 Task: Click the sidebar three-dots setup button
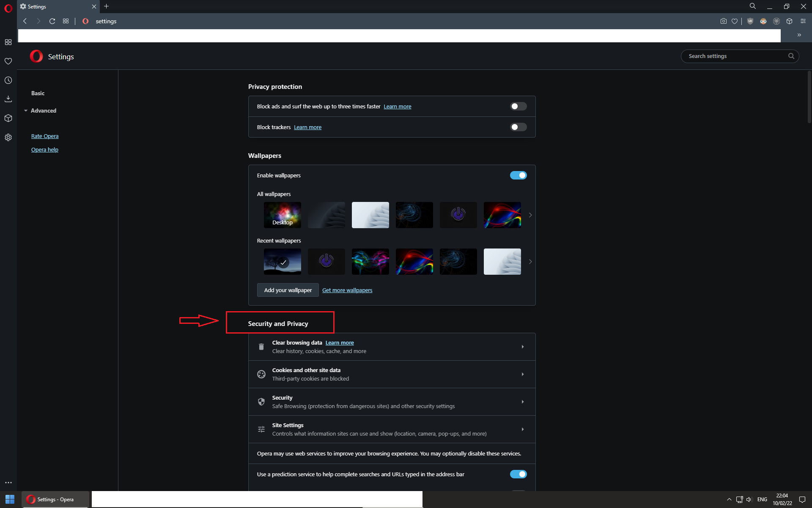point(8,483)
